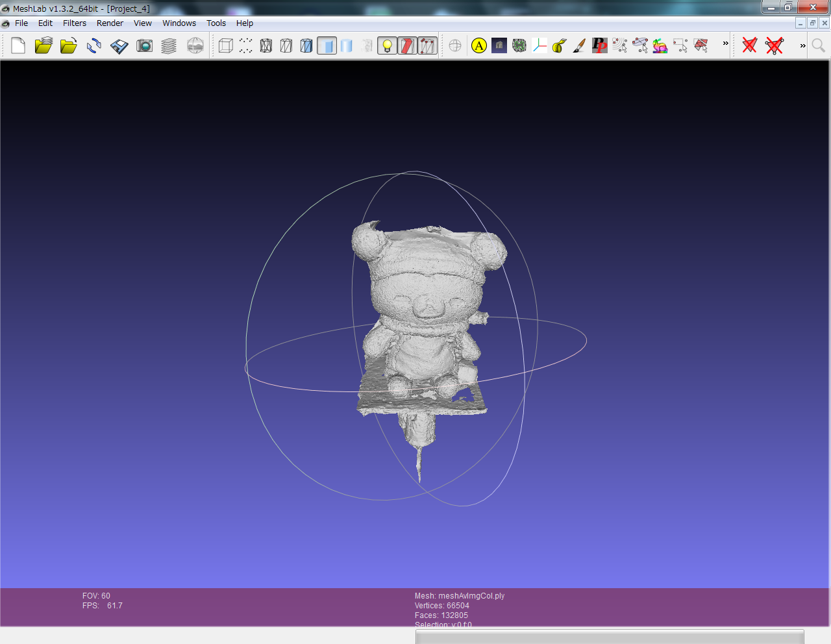Open a project with the stacked-folder icon
The height and width of the screenshot is (644, 831).
(x=43, y=45)
